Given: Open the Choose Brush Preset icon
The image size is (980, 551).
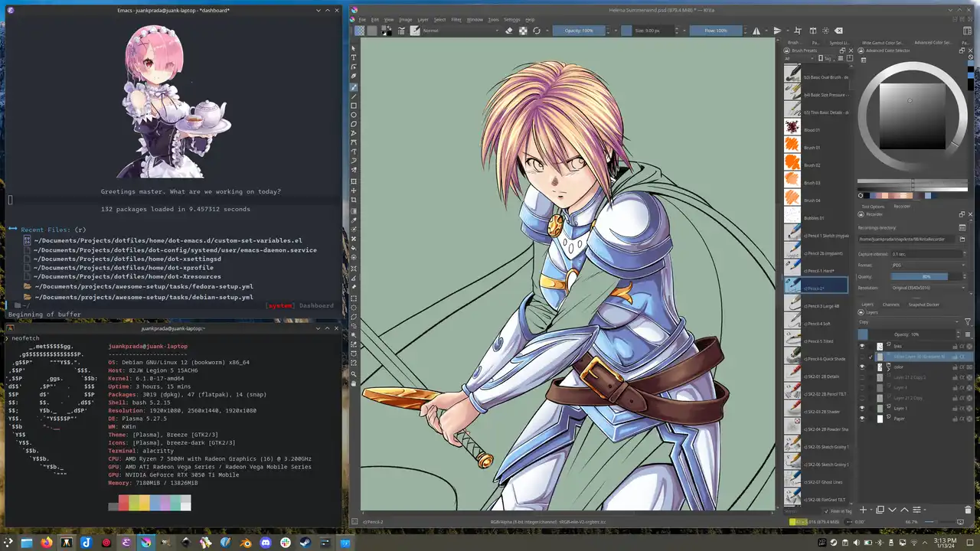Looking at the screenshot, I should (x=415, y=31).
